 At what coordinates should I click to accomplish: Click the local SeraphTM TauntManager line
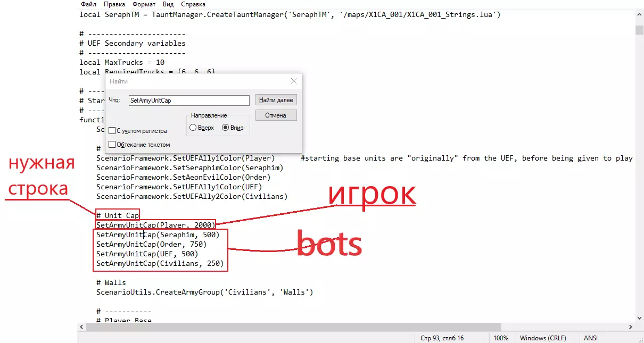coord(290,14)
